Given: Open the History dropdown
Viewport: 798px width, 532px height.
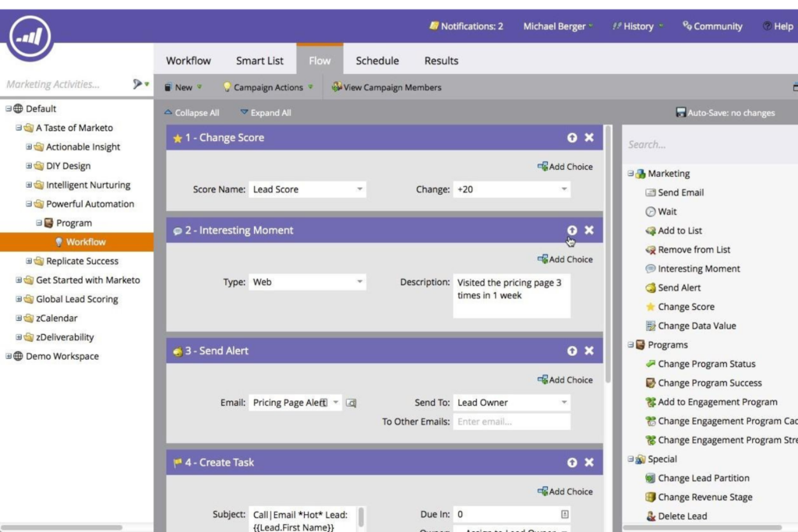Looking at the screenshot, I should (x=637, y=26).
